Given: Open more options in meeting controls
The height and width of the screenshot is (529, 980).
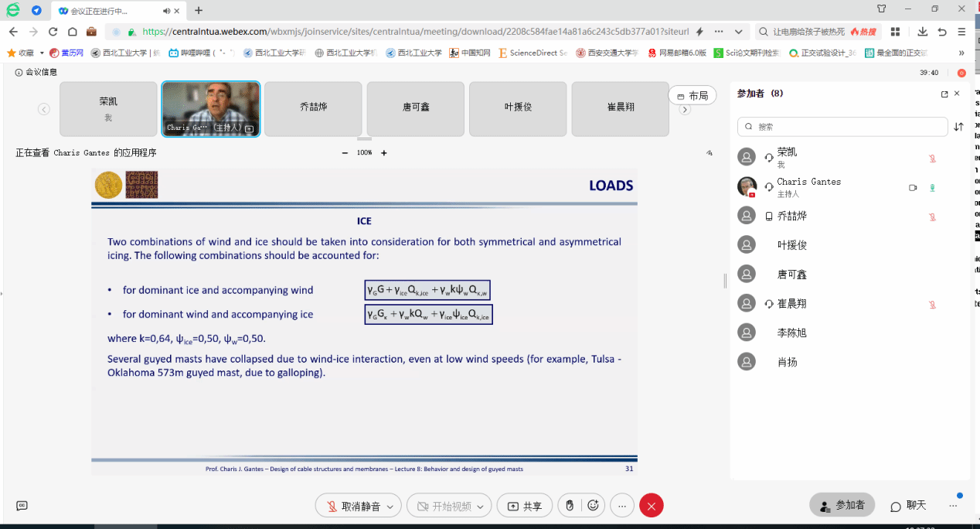Looking at the screenshot, I should coord(622,506).
